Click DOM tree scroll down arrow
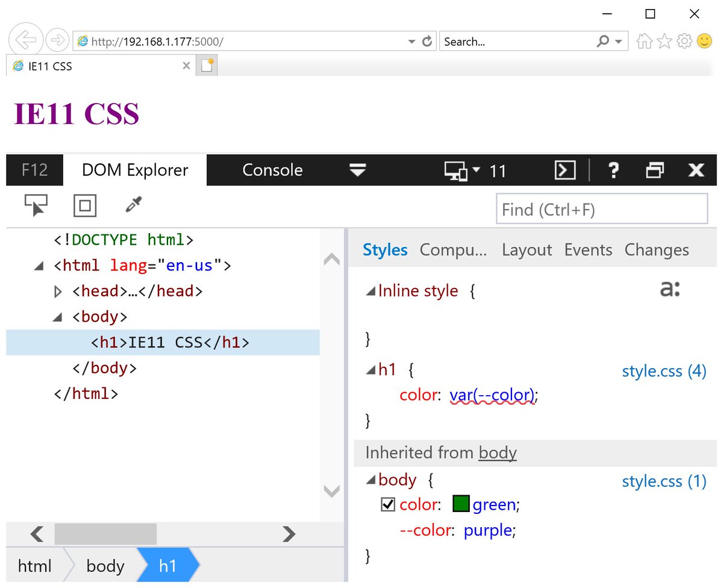This screenshot has width=723, height=588. [x=332, y=492]
